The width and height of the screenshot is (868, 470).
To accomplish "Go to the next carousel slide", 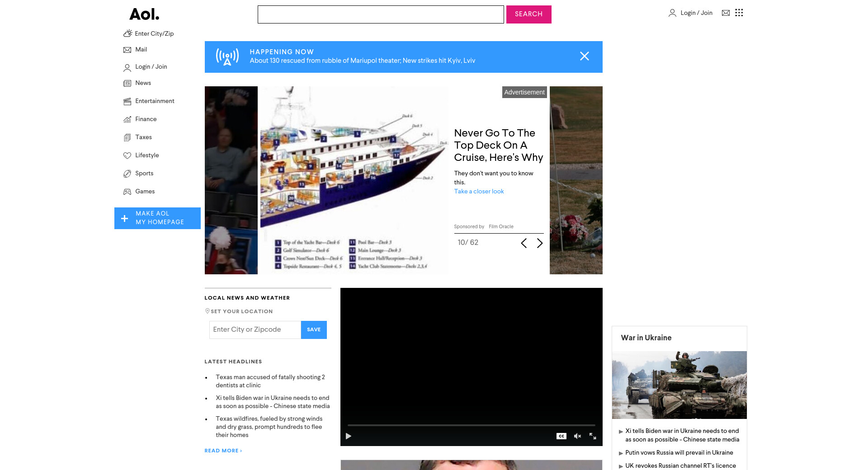I will [540, 243].
